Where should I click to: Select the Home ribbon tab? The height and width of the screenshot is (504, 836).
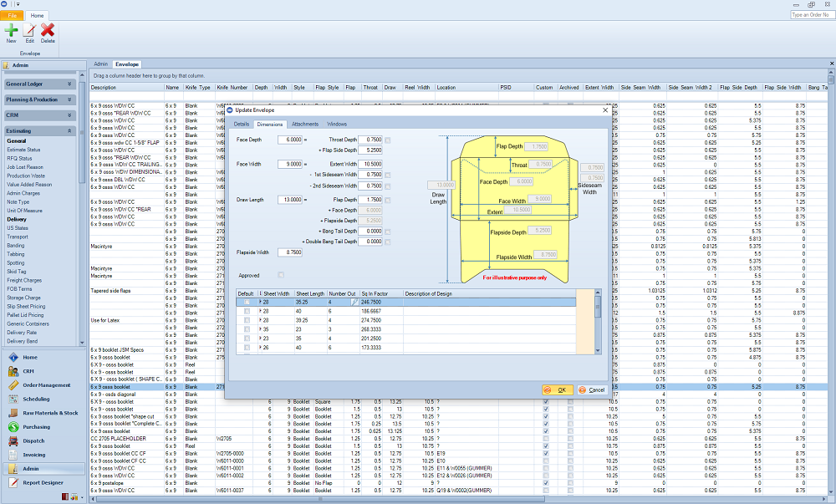pos(37,15)
